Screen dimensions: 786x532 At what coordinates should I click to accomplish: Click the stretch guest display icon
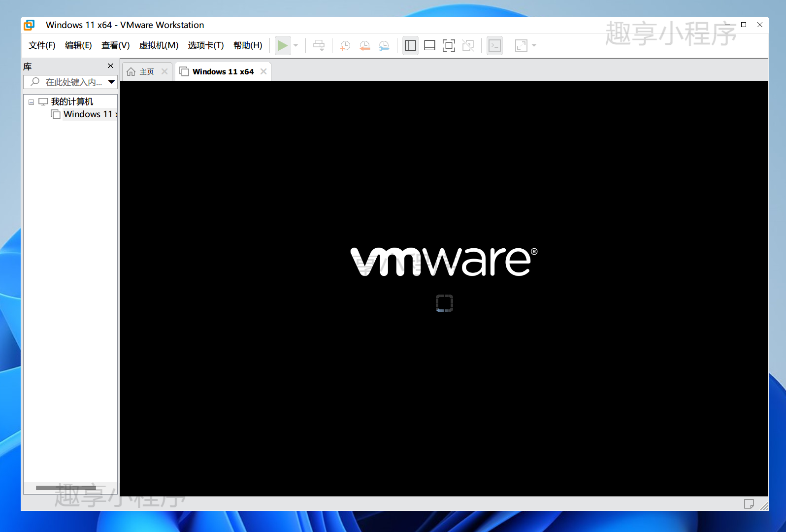[x=521, y=46]
